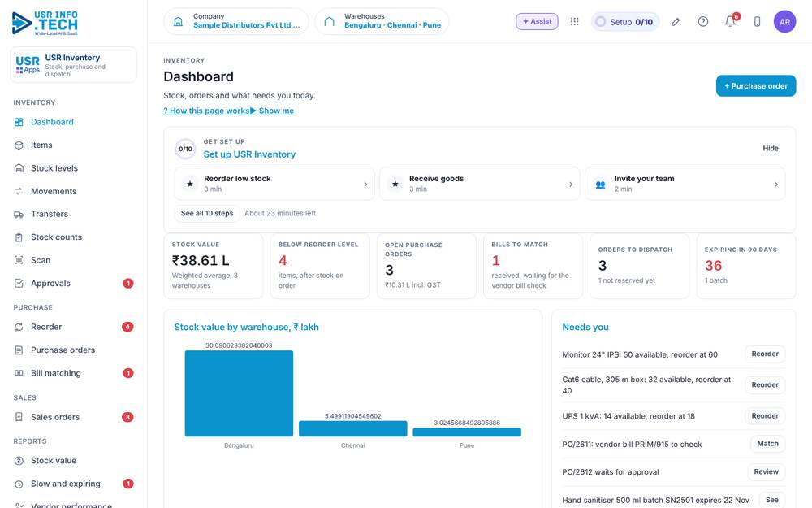Expand Invite your team step chevron

775,184
